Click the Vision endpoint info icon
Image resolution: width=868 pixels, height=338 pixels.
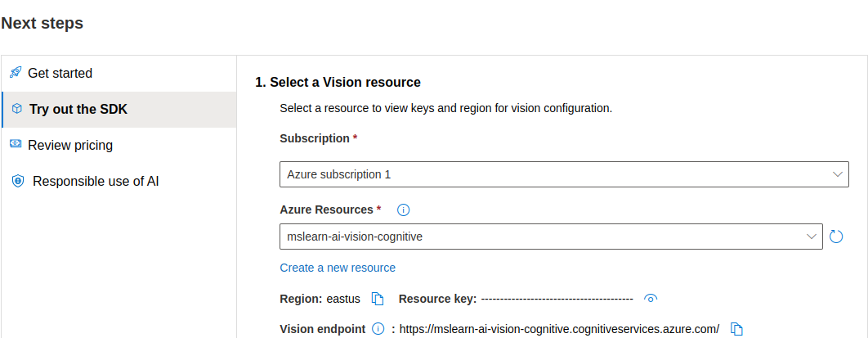point(378,329)
